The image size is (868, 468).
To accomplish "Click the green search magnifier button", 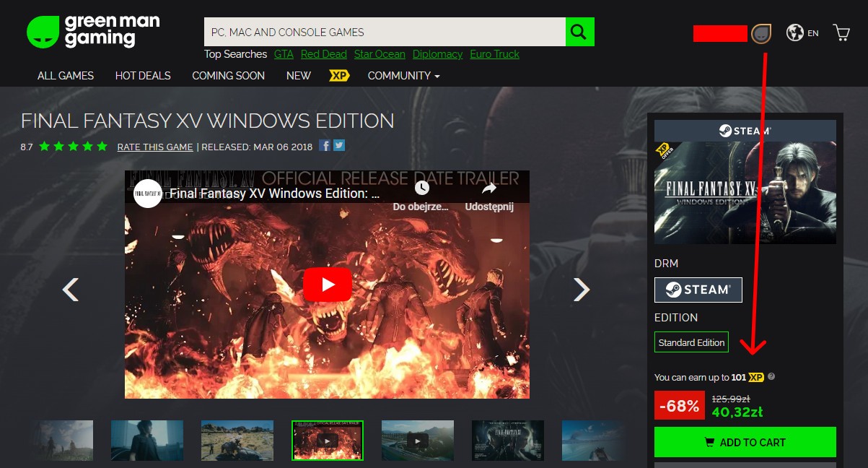I will 579,32.
